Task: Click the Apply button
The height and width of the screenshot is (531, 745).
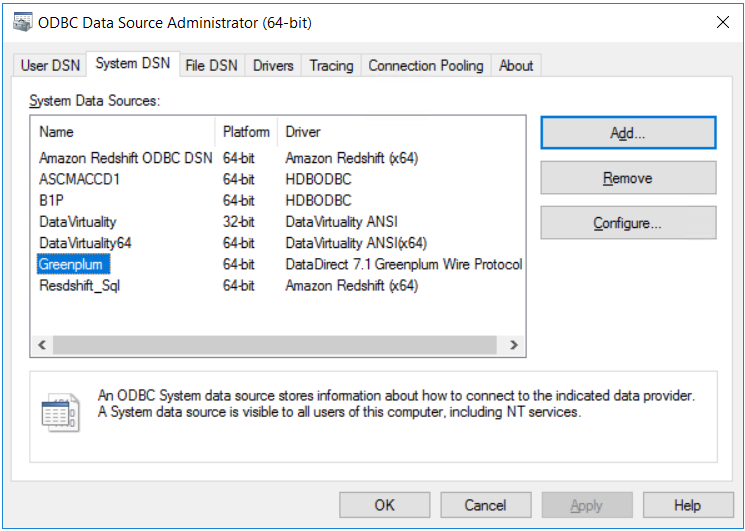Action: pos(587,505)
